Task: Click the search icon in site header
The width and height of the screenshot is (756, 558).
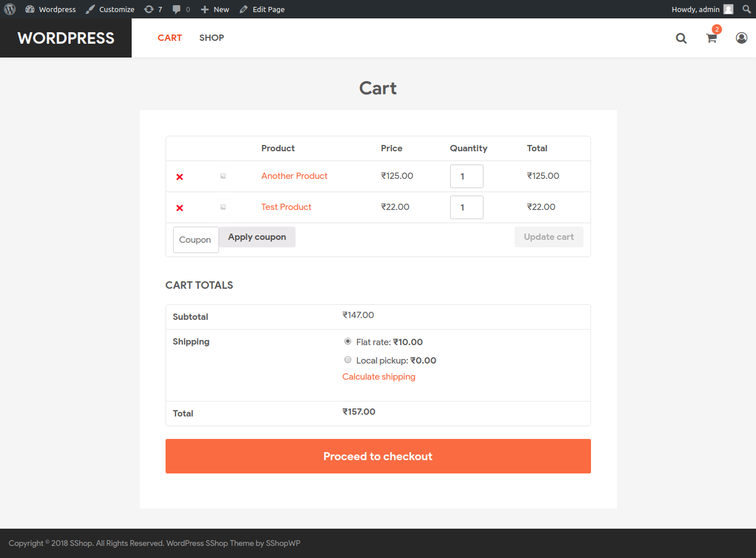Action: click(681, 38)
